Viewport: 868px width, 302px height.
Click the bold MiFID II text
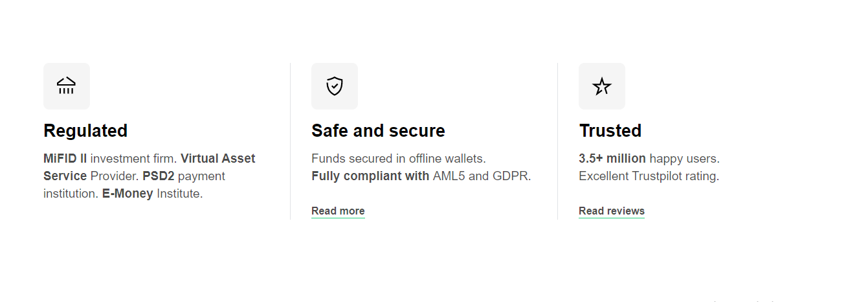tap(65, 159)
